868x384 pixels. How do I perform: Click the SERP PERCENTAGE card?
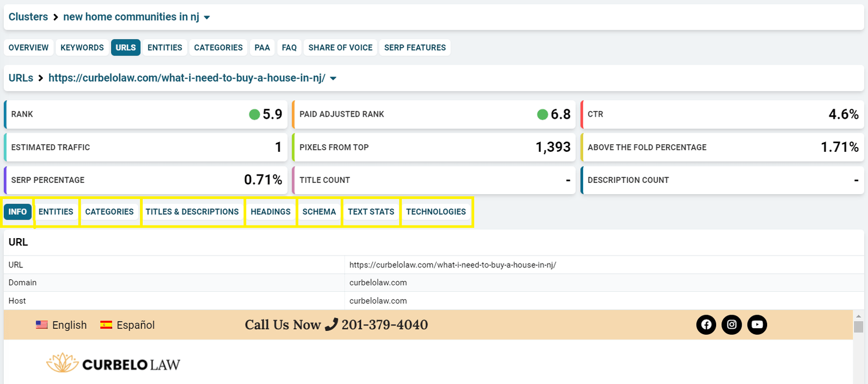click(145, 180)
